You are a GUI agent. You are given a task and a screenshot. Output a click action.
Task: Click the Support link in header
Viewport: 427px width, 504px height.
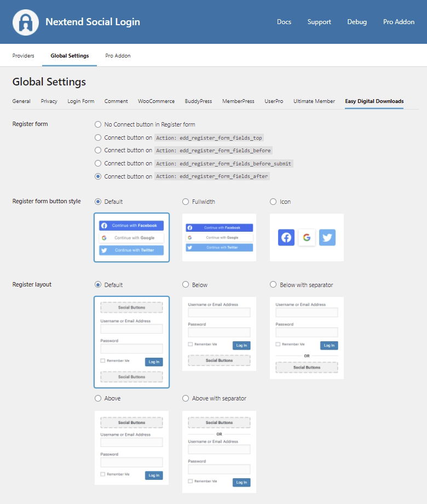coord(319,22)
